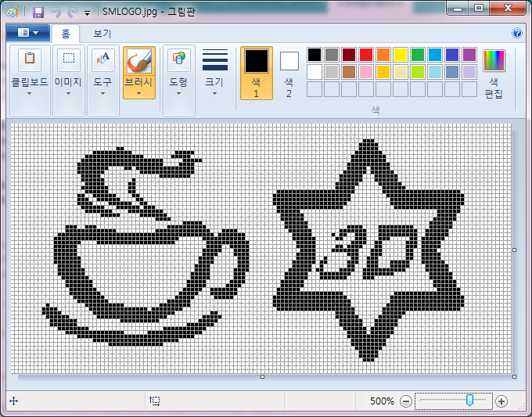The height and width of the screenshot is (417, 532).
Task: Pick the brown palette swatch
Action: click(x=349, y=72)
